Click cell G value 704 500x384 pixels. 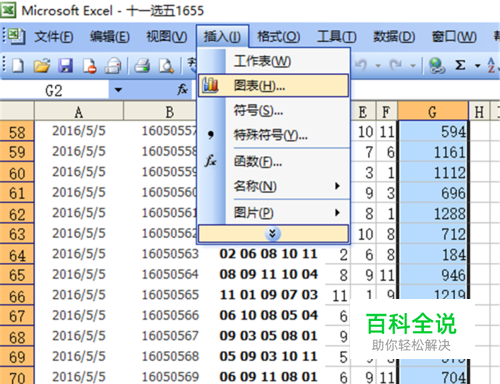(433, 377)
